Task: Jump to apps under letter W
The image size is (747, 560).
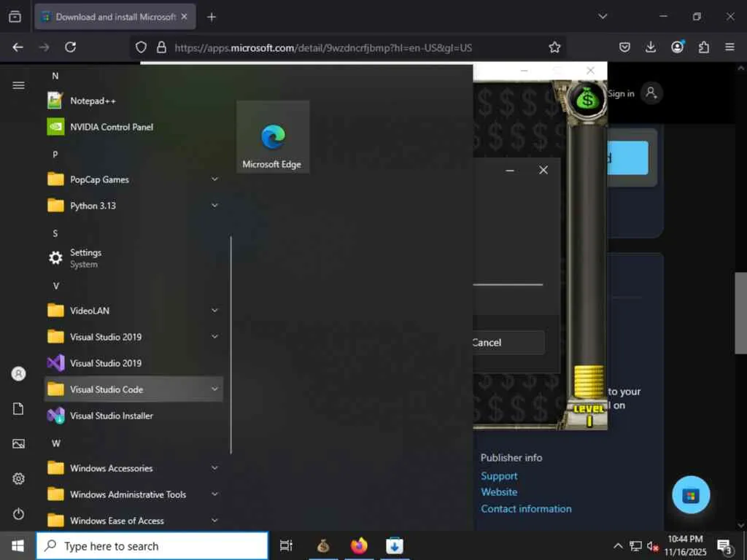Action: click(x=55, y=443)
